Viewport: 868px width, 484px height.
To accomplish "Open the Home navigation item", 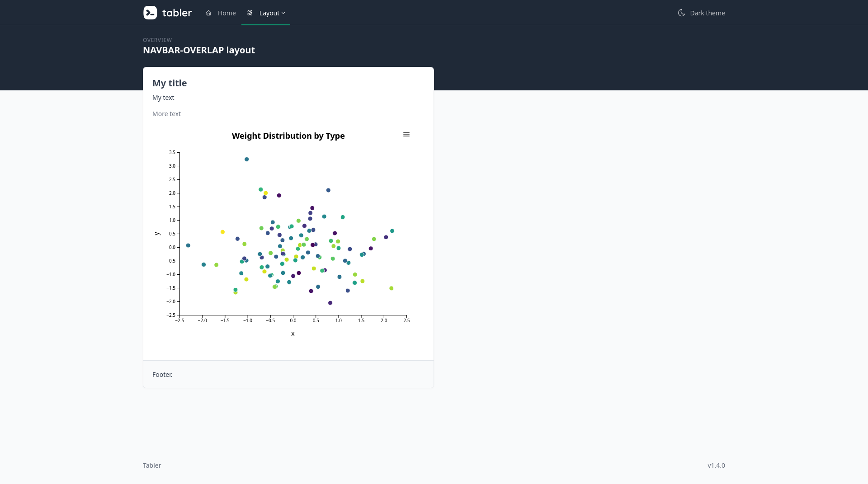I will click(x=226, y=13).
